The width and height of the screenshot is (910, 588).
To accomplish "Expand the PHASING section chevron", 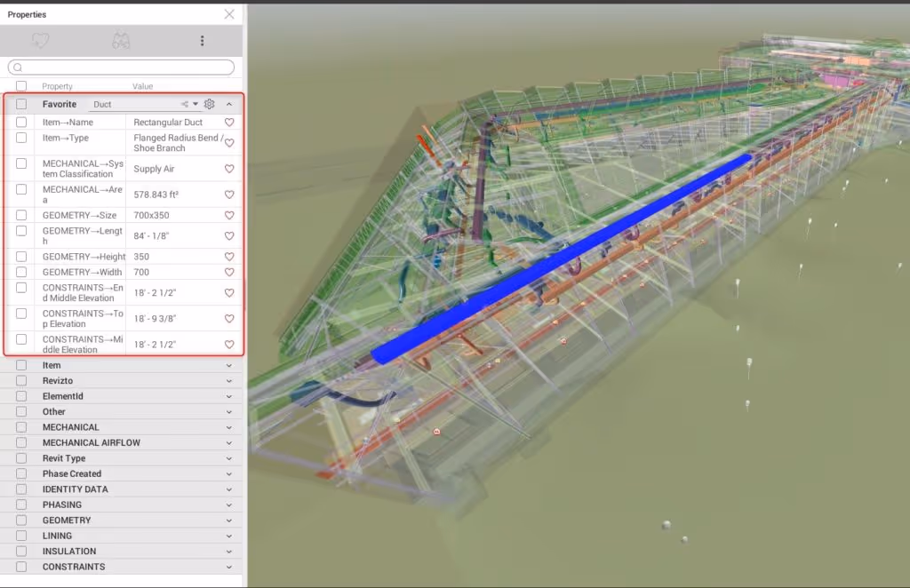I will click(229, 505).
